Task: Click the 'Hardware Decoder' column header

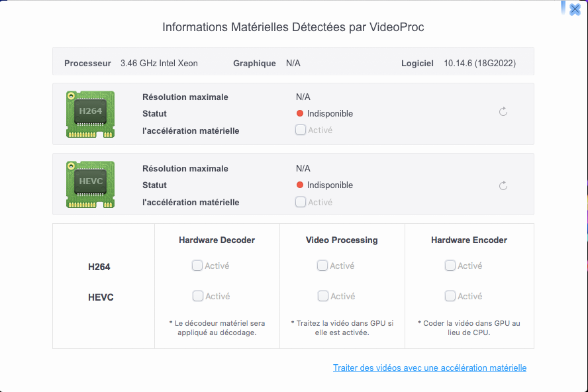Action: [217, 240]
